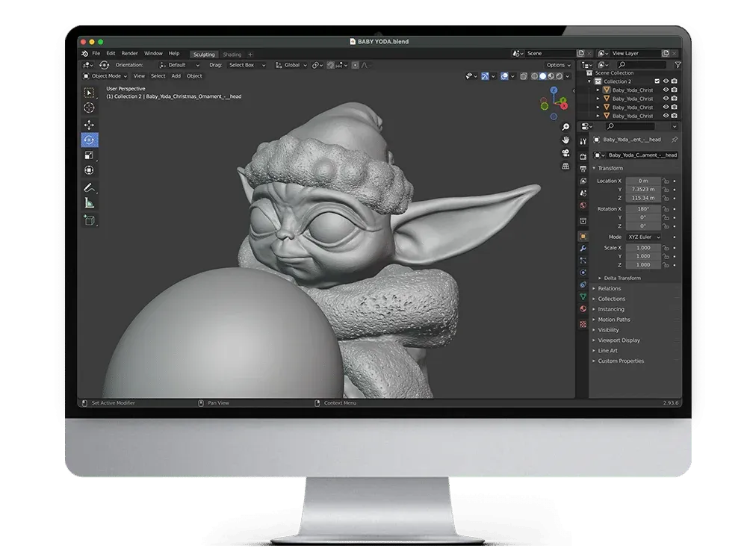
Task: Switch to the Sculpting workspace tab
Action: (204, 55)
